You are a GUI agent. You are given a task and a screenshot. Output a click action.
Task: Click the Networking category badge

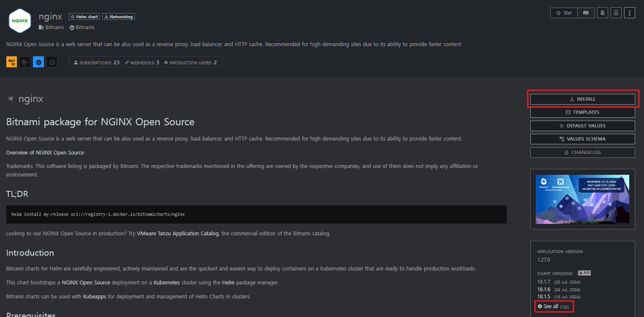(x=118, y=17)
